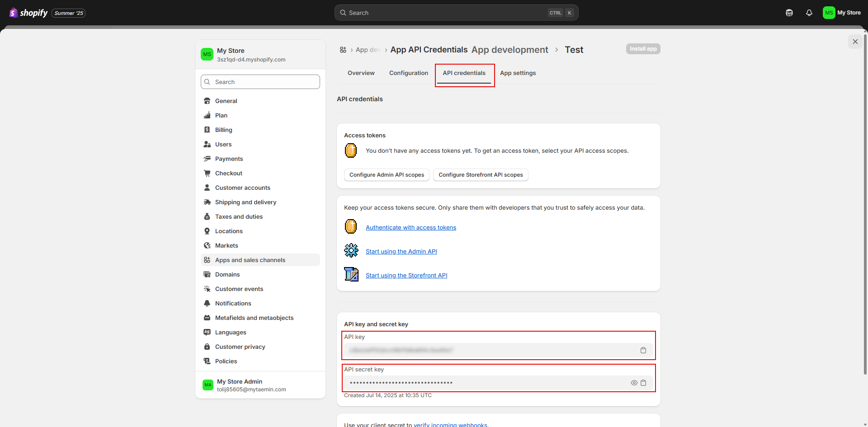868x427 pixels.
Task: Click Configure Admin API scopes
Action: (x=387, y=175)
